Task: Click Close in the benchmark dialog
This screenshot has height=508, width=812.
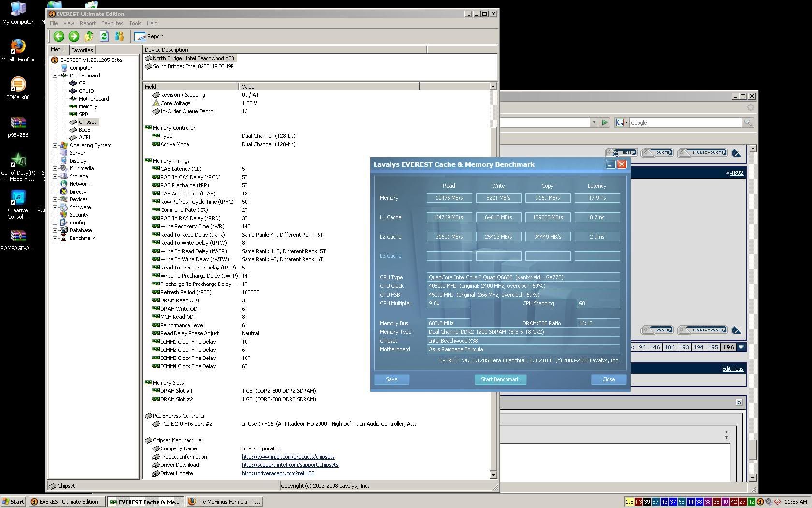Action: click(609, 379)
